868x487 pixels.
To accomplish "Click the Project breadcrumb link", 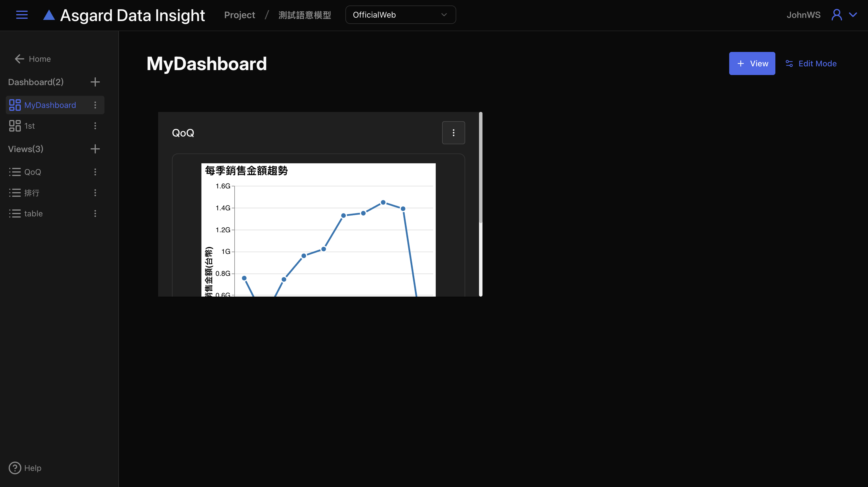I will pos(240,15).
